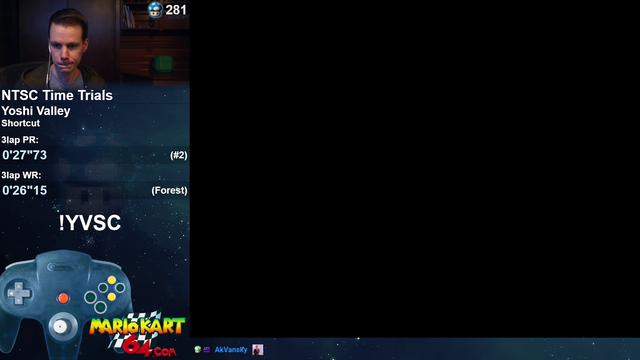Click the Mario Kart 64.com logo
640x360 pixels.
tap(138, 334)
